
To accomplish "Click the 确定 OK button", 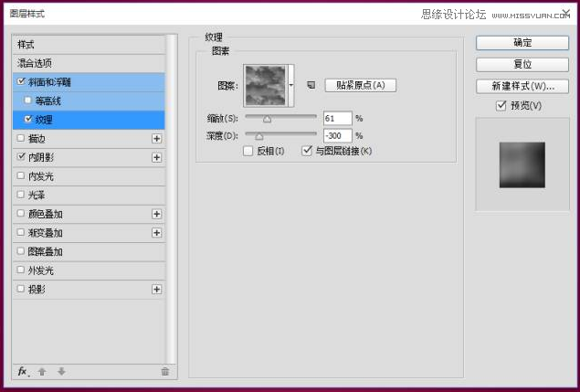I will coord(522,43).
